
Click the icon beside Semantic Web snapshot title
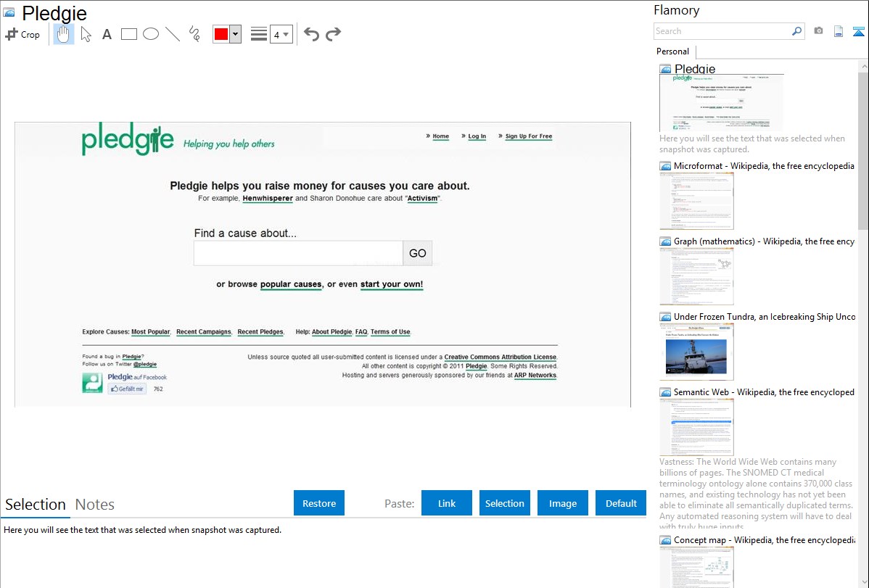[x=665, y=392]
